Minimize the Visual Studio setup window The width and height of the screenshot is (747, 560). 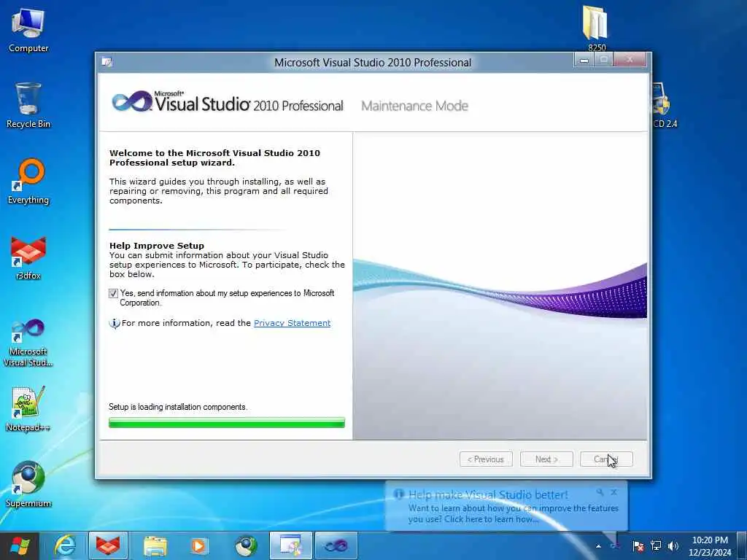(x=584, y=60)
